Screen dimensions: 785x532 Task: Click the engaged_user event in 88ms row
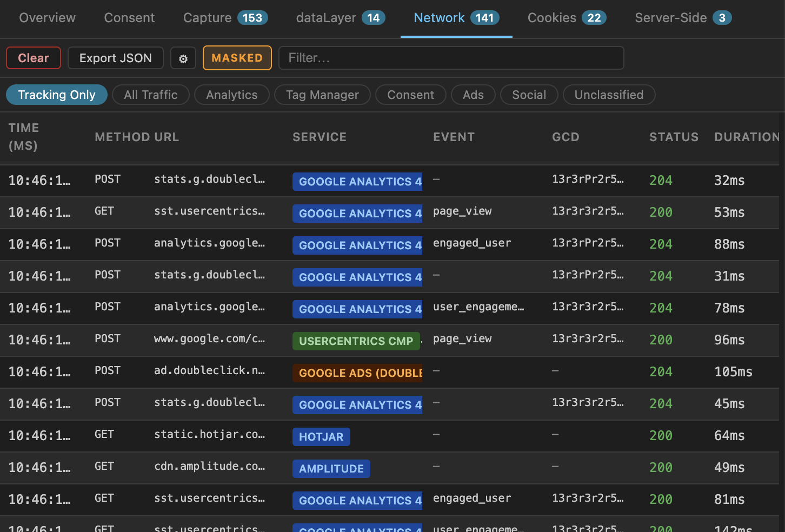(472, 243)
